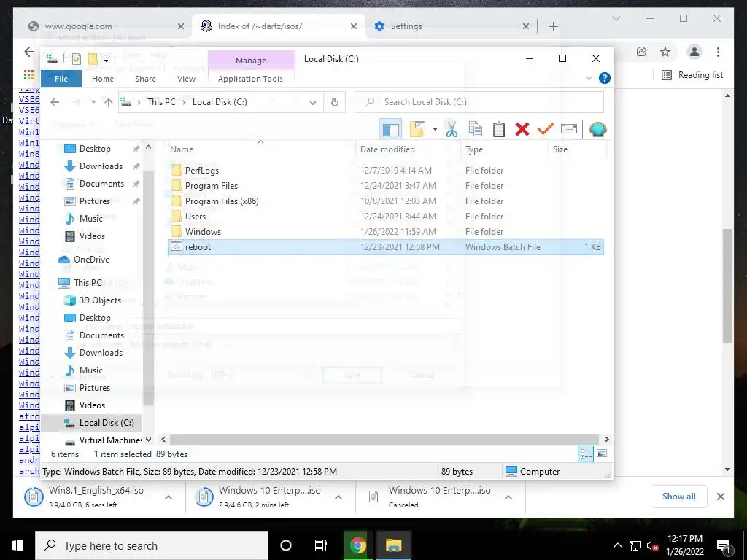Click the Classic Shell settings shell icon
Image resolution: width=747 pixels, height=560 pixels.
click(x=597, y=129)
